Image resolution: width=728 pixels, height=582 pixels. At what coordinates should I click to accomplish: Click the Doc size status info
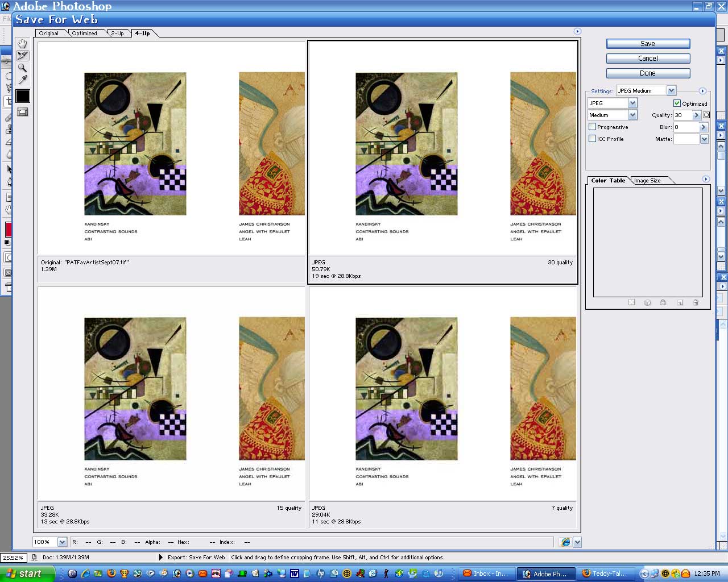65,558
